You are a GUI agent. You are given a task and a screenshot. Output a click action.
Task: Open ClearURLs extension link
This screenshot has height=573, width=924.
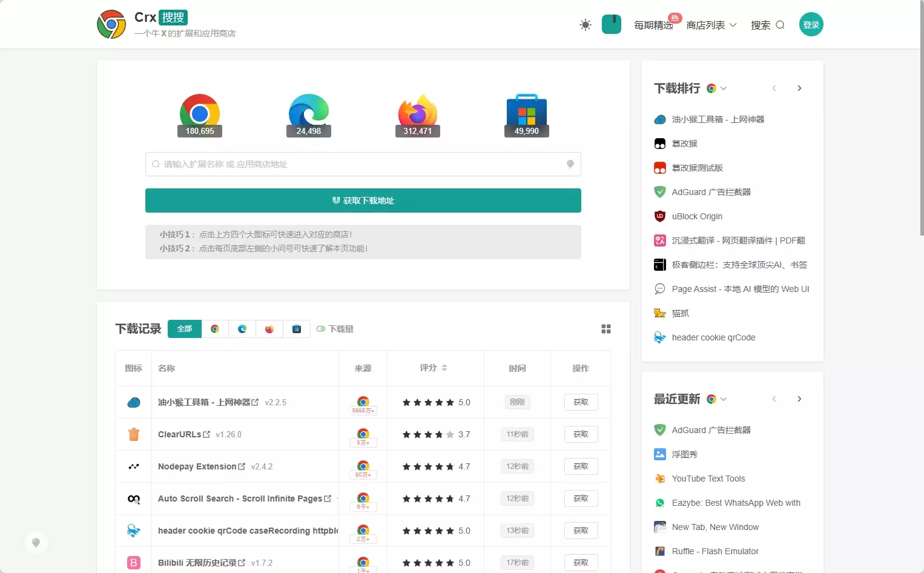(184, 434)
